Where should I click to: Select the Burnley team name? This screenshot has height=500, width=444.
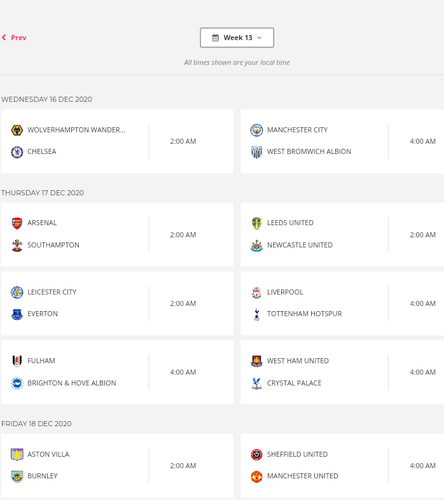tap(43, 476)
